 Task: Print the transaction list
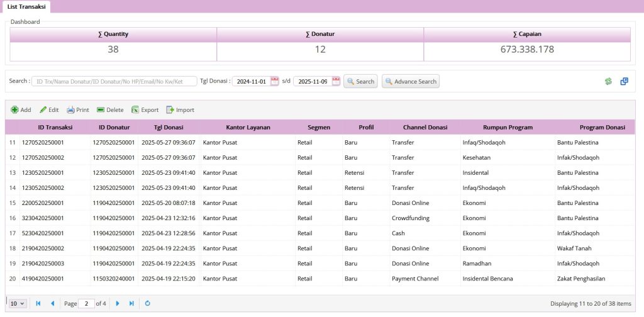point(78,109)
